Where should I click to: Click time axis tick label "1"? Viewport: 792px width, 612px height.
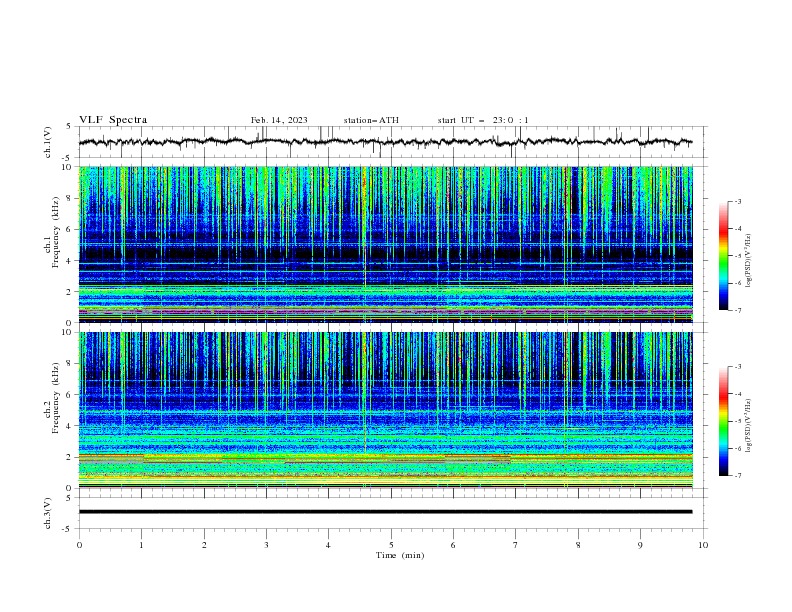click(141, 545)
